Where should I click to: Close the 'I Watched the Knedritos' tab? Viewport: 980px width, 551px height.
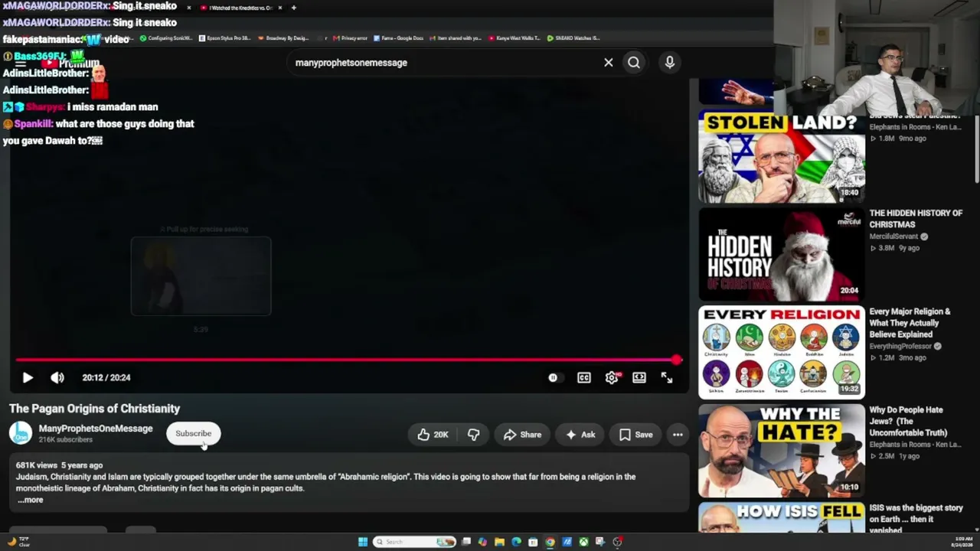(x=280, y=8)
